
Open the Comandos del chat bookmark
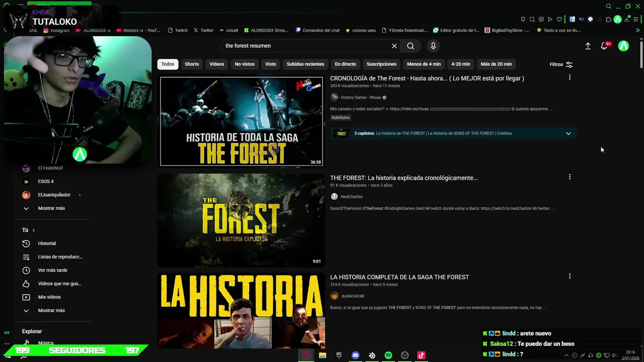click(x=317, y=30)
